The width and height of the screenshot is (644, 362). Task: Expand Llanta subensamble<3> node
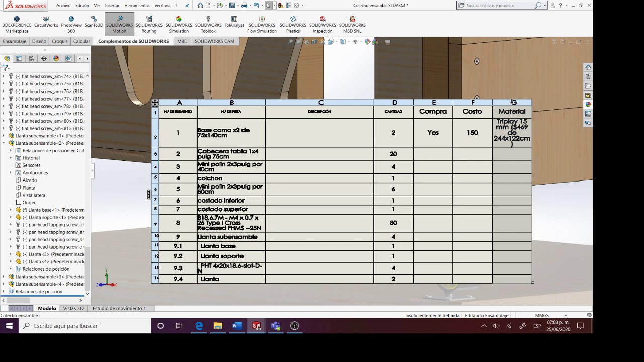[4, 277]
